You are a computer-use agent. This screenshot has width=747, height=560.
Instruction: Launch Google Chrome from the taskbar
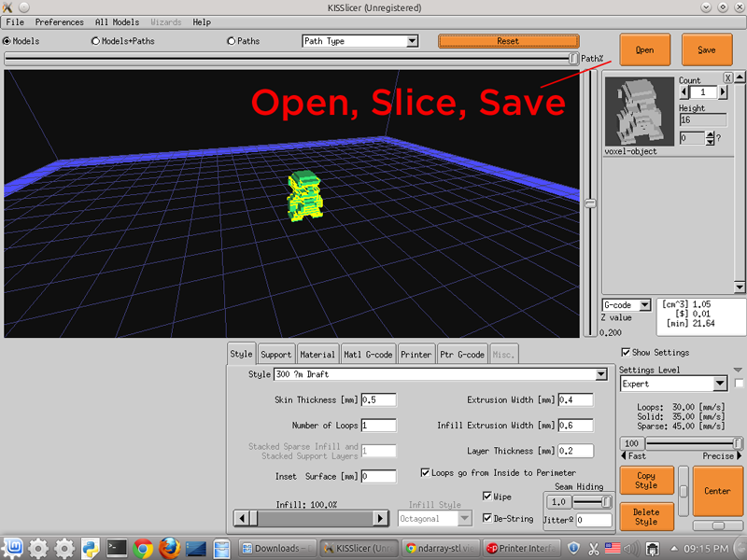pyautogui.click(x=143, y=548)
